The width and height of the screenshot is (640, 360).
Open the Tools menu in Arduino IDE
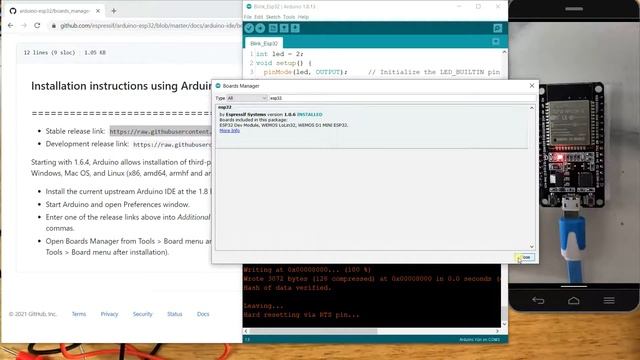289,17
